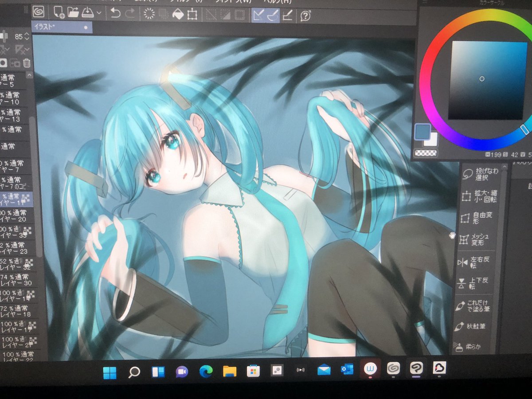Viewport: 532px width, 399px height.
Task: Select the main drawing color swatch
Action: coord(422,132)
